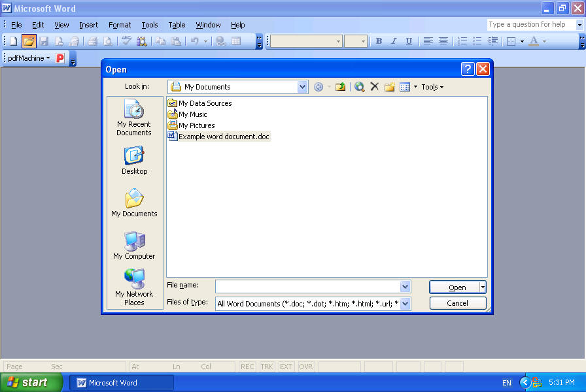
Task: Toggle the TRK indicator in status bar
Action: (x=267, y=367)
